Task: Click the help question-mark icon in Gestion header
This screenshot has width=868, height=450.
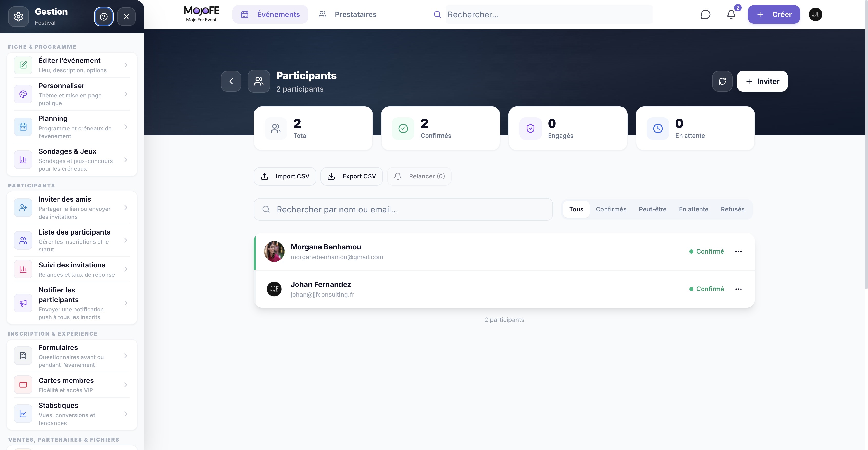Action: [103, 16]
